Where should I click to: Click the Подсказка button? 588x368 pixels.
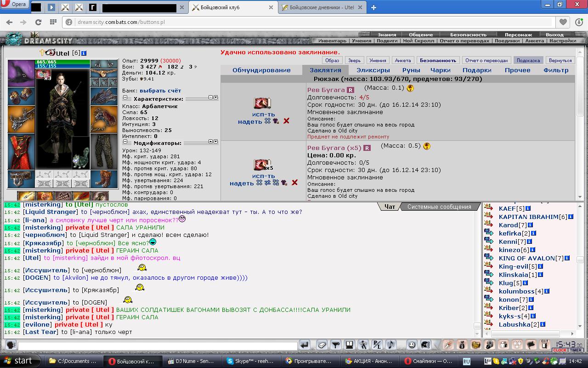[x=528, y=60]
